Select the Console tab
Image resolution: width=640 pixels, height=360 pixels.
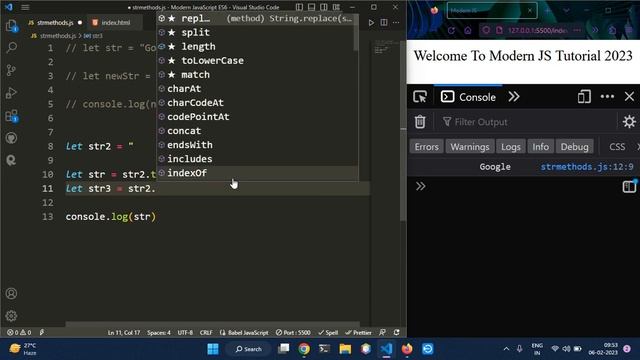[468, 97]
